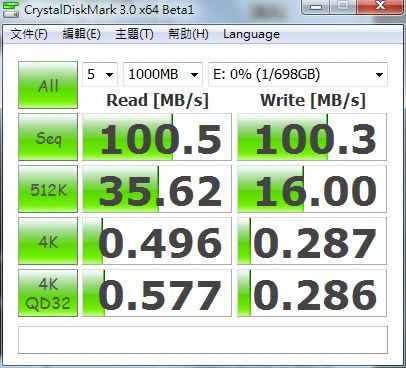
Task: Select the 4K write result 0.287
Action: coord(312,241)
